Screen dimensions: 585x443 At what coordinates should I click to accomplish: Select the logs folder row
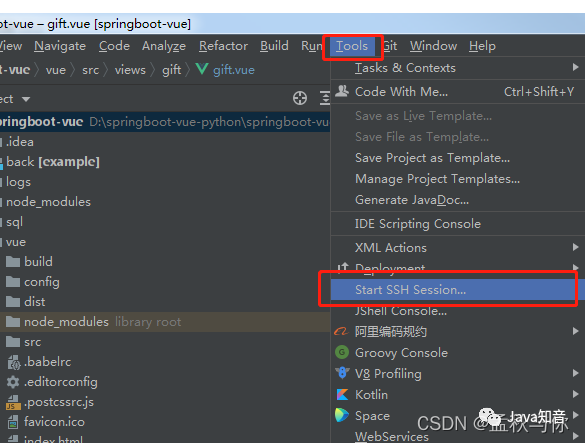[165, 182]
